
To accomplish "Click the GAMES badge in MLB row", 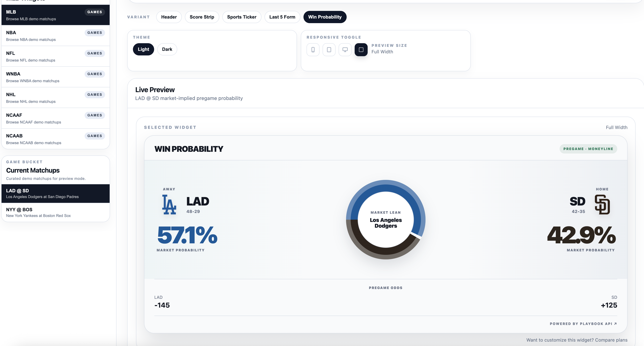I will click(95, 12).
